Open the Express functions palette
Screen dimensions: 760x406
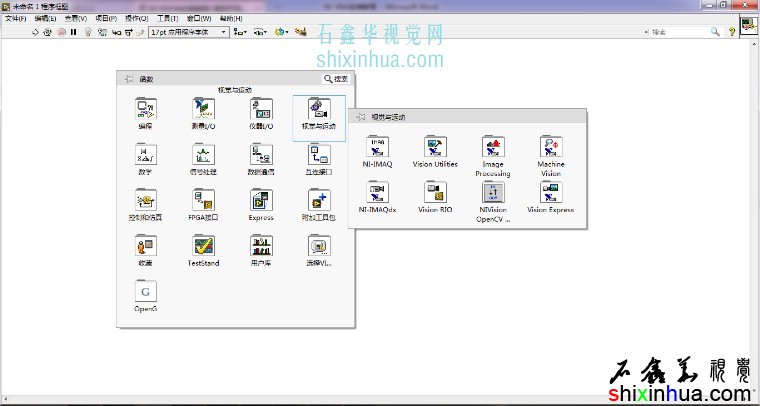[x=261, y=200]
